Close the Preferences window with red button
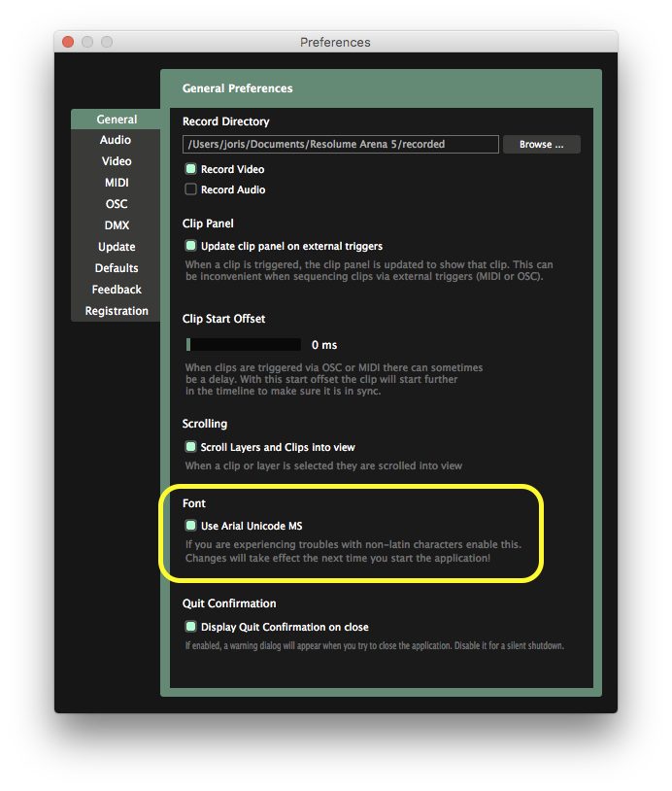This screenshot has width=672, height=791. pyautogui.click(x=68, y=42)
